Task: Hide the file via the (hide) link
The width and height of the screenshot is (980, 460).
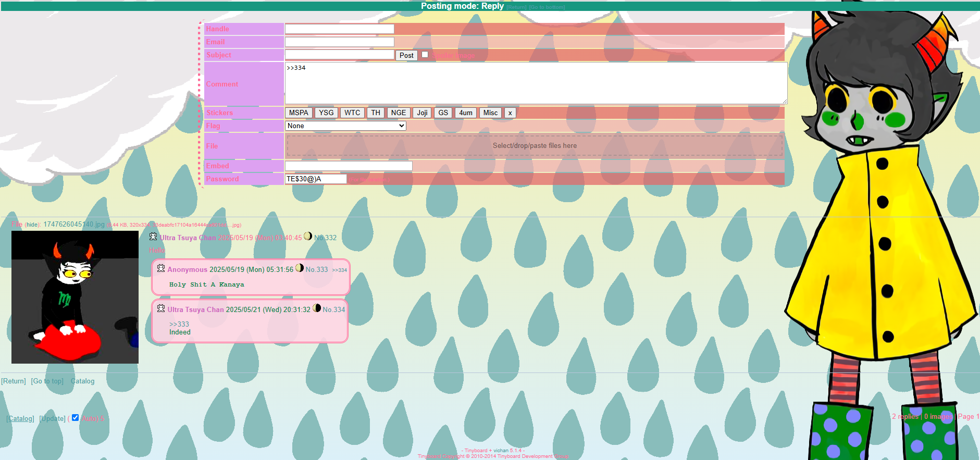Action: [32, 225]
